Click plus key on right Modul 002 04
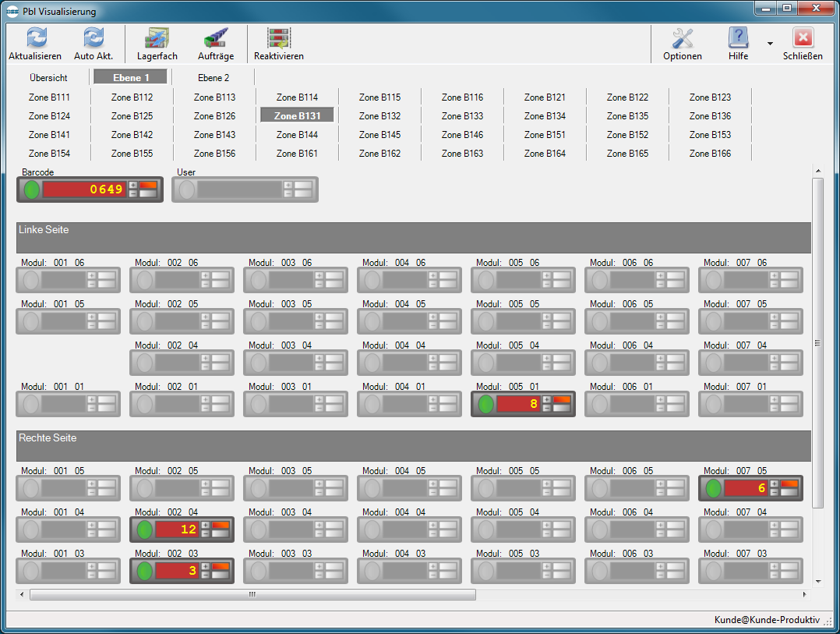Image resolution: width=840 pixels, height=634 pixels. (206, 525)
